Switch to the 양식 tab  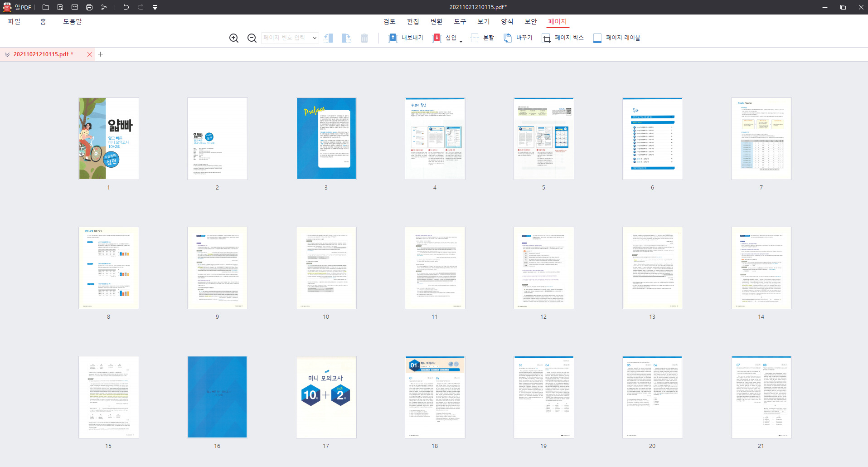[507, 21]
